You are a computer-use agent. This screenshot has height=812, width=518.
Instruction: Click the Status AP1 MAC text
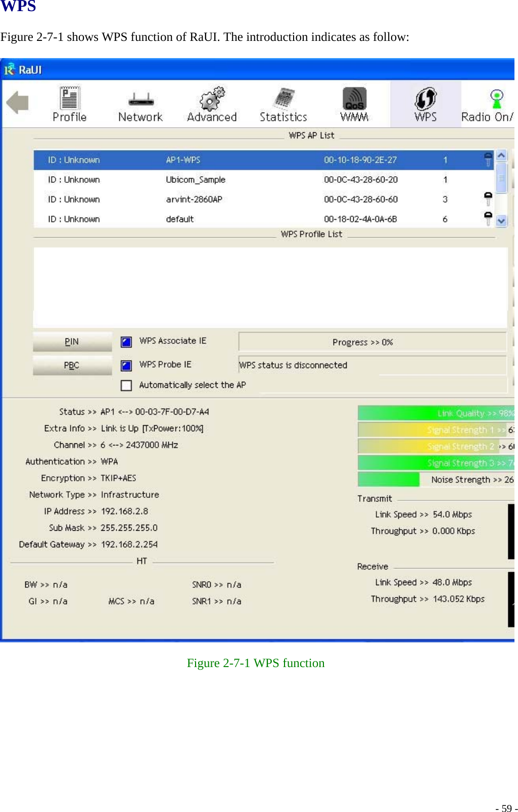[x=155, y=412]
